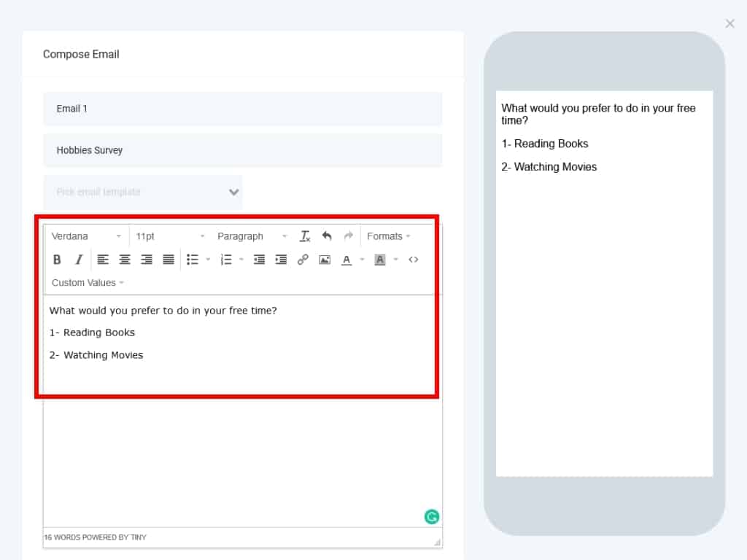Justify the paragraph text
This screenshot has width=747, height=560.
169,260
